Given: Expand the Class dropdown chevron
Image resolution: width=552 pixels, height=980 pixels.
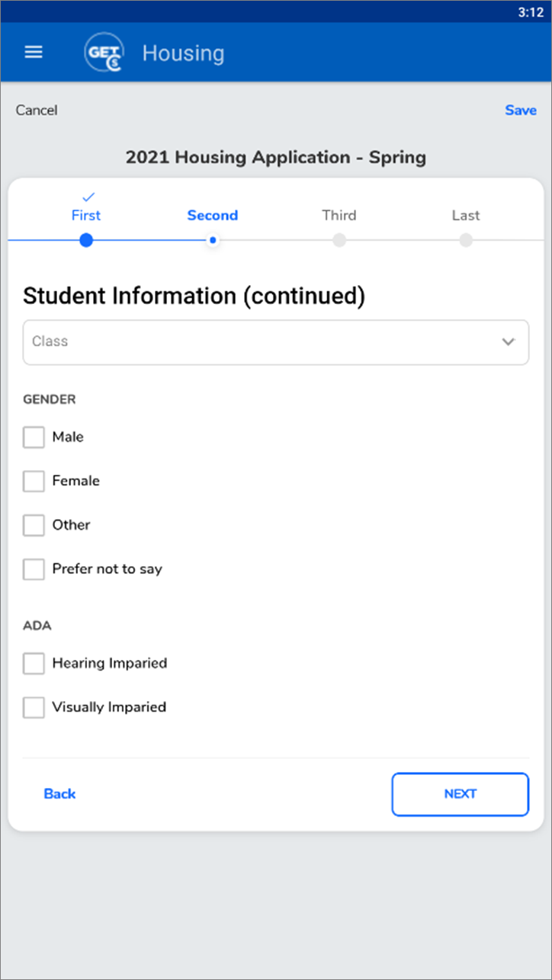Looking at the screenshot, I should 509,342.
